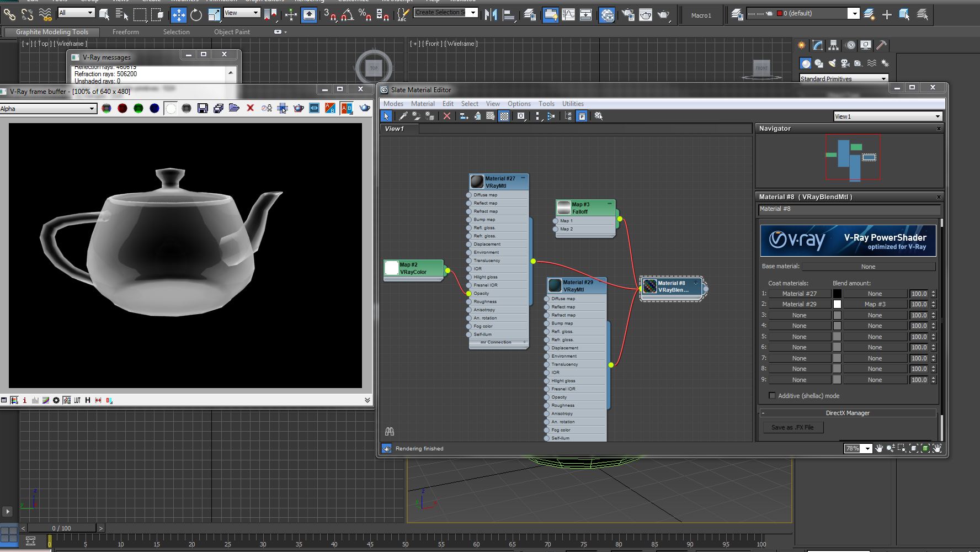Click coat material 3 None button
Image resolution: width=980 pixels, height=552 pixels.
[x=800, y=315]
